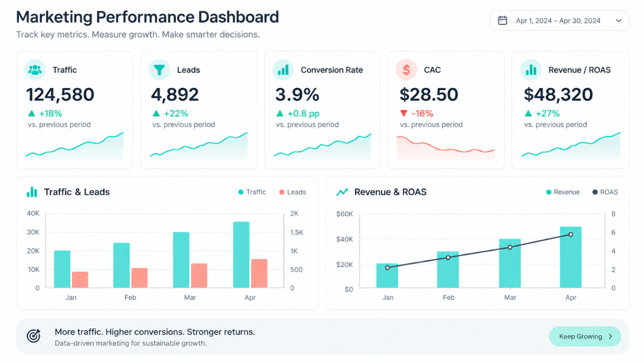Viewport: 644px width, 362px height.
Task: Click the Revenue / ROAS bar icon
Action: 531,70
